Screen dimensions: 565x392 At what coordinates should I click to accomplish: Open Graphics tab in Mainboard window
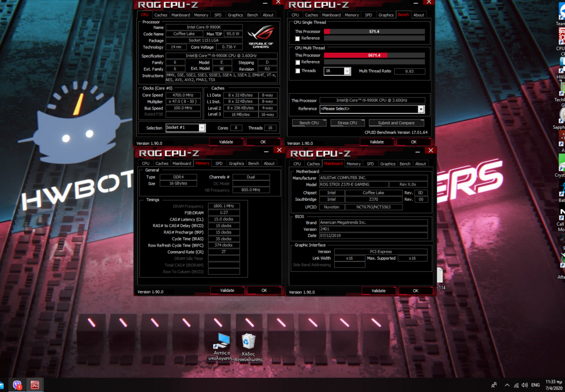coord(388,164)
